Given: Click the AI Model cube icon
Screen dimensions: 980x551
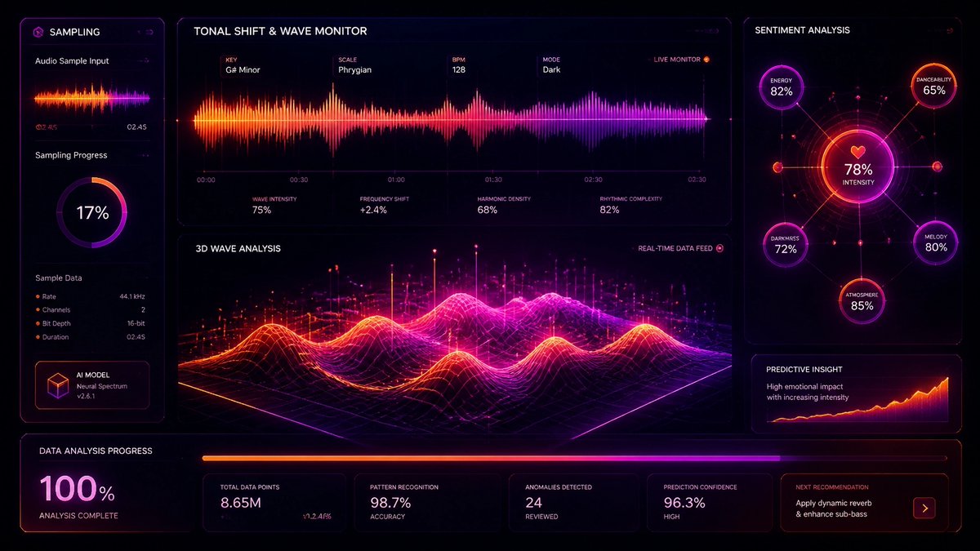Looking at the screenshot, I should tap(58, 385).
